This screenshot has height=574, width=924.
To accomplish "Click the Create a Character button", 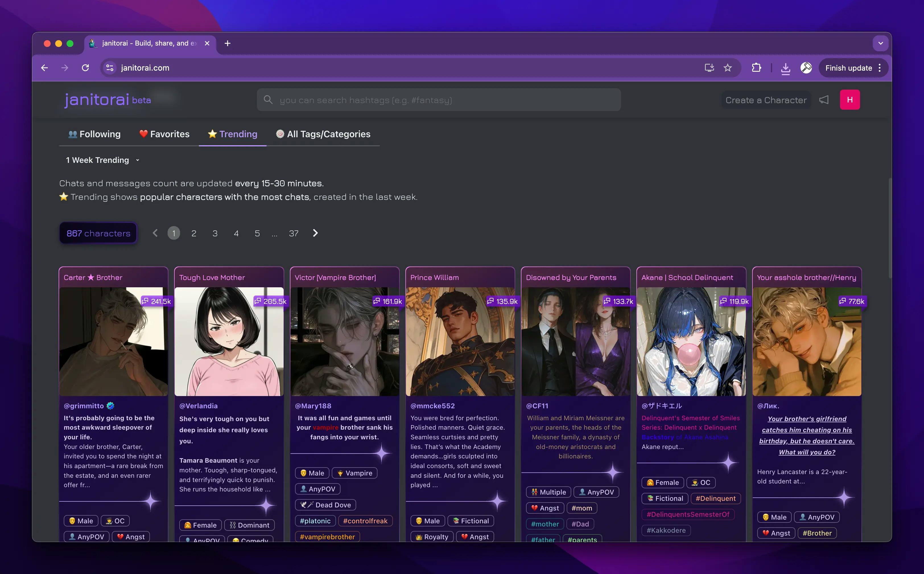I will point(766,100).
